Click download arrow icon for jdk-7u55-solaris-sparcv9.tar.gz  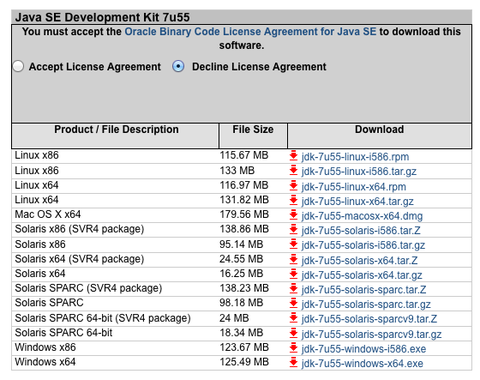click(x=293, y=333)
